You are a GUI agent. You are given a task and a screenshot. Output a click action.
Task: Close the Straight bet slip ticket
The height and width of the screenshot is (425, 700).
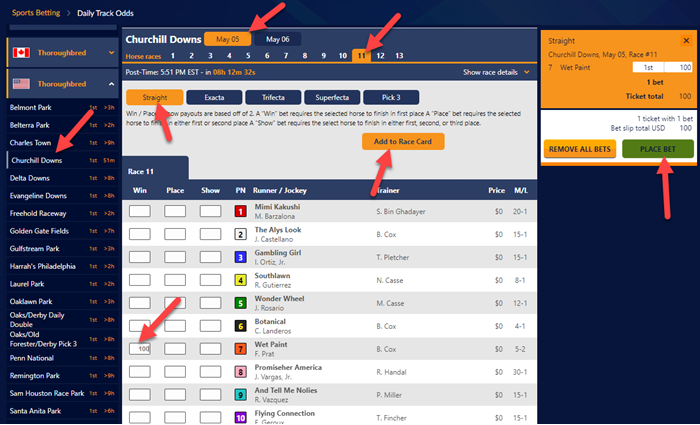pos(686,41)
